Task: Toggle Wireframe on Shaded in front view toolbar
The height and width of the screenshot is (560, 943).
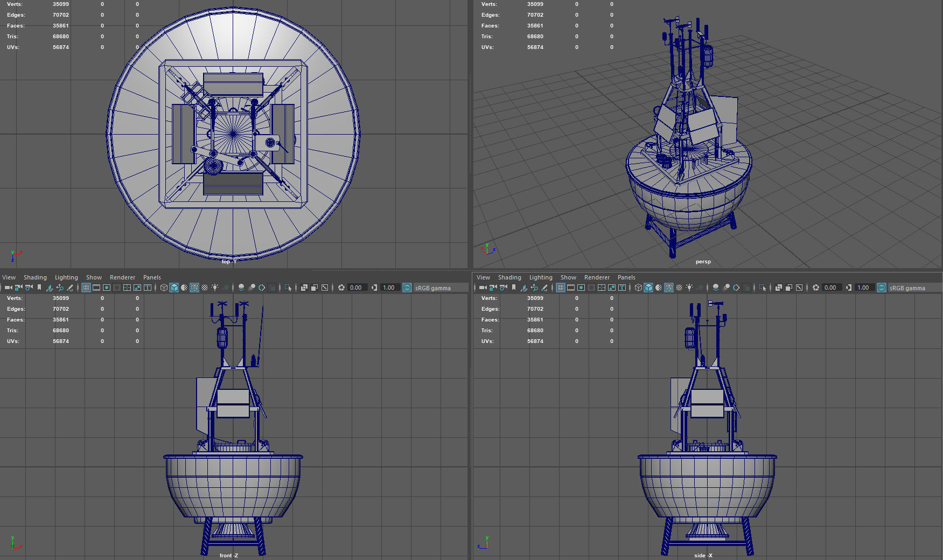Action: (x=194, y=288)
